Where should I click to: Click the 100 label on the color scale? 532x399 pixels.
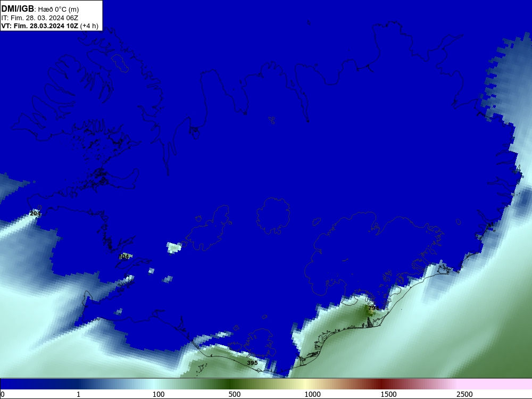coord(159,394)
